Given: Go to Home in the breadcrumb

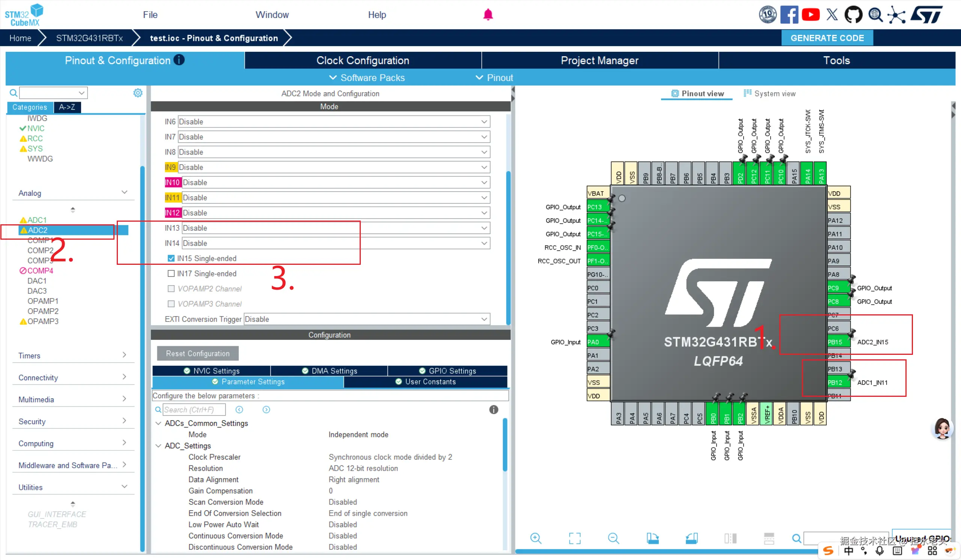Looking at the screenshot, I should tap(20, 38).
